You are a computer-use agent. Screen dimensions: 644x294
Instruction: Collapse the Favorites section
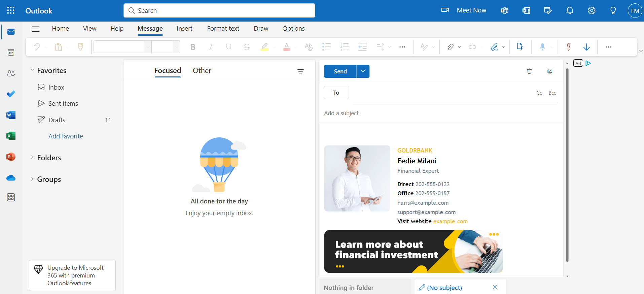tap(32, 70)
